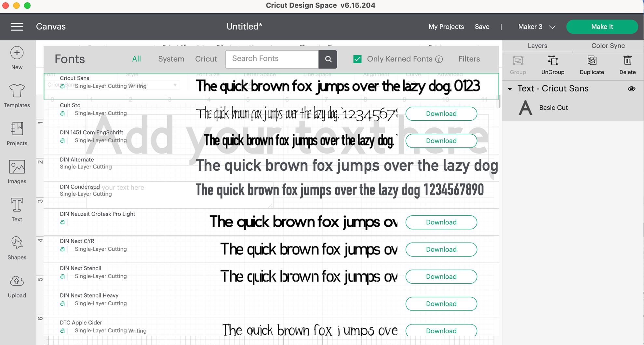Open the hamburger navigation menu

coord(17,27)
